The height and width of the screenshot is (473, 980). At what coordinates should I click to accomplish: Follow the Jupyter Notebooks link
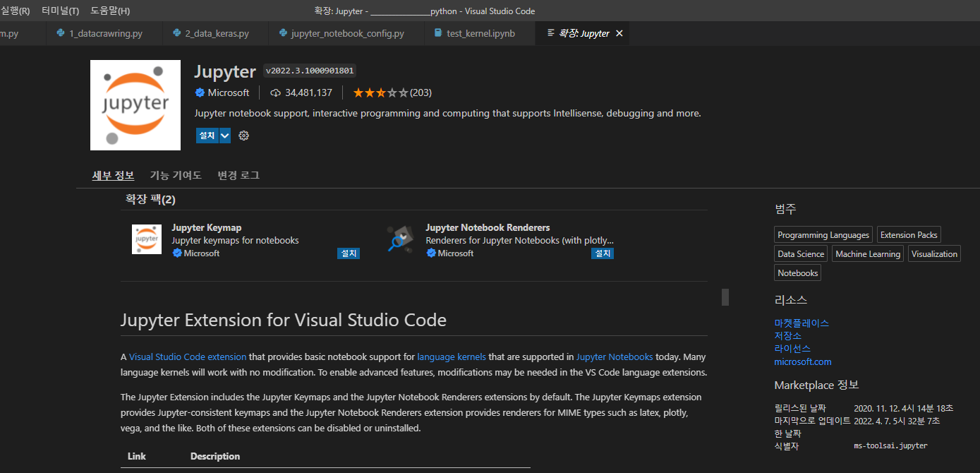click(x=615, y=357)
